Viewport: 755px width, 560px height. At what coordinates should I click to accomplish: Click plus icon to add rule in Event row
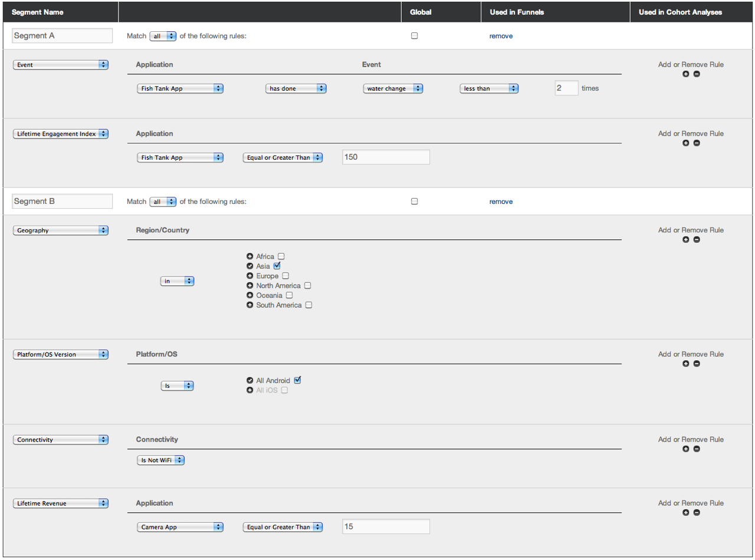[685, 74]
